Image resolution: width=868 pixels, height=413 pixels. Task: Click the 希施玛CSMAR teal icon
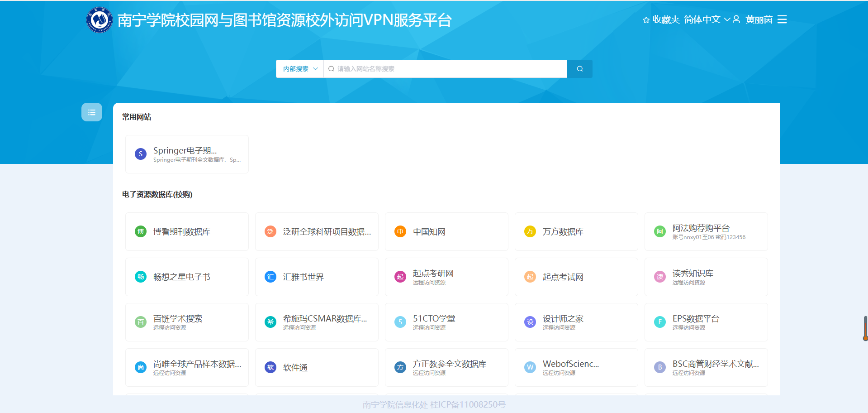tap(270, 322)
